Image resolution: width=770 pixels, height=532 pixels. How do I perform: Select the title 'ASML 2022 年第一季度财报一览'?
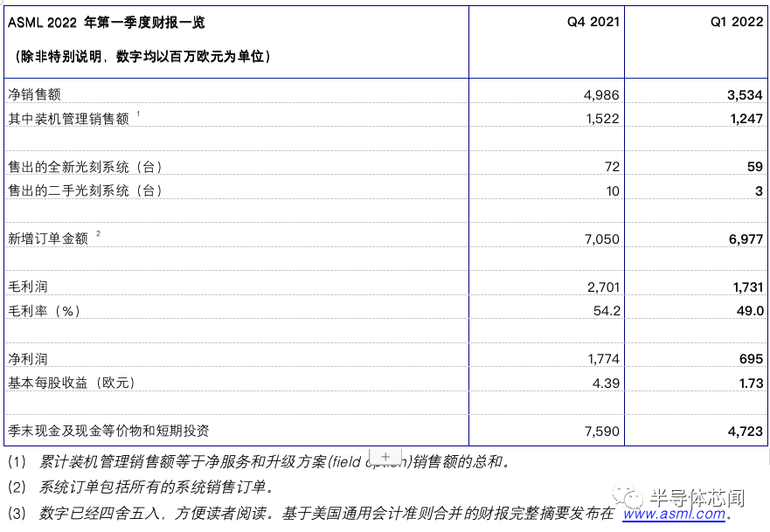pos(106,23)
